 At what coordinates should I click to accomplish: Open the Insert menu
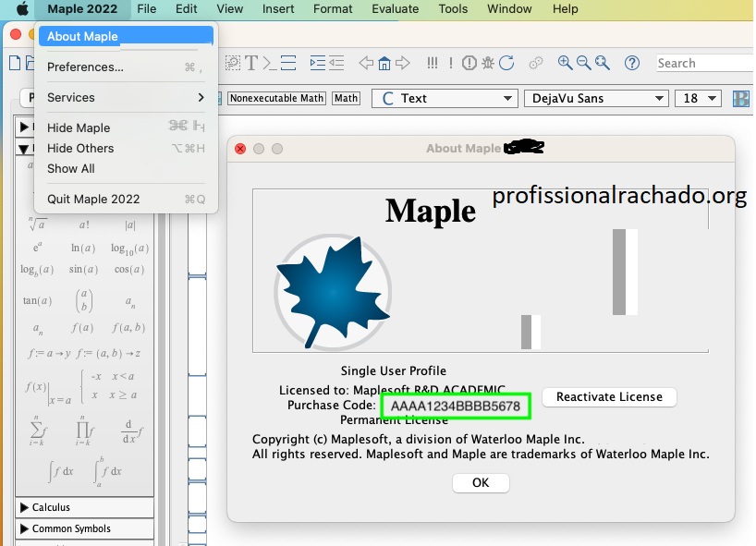click(x=278, y=8)
